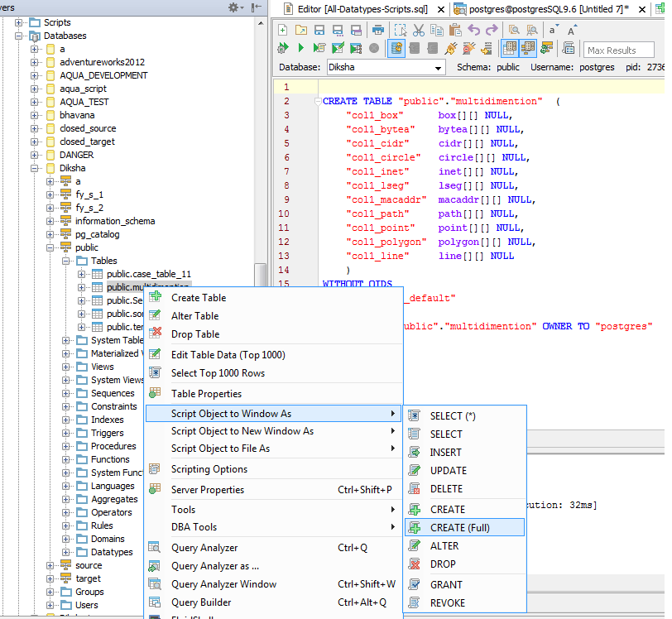The height and width of the screenshot is (619, 672).
Task: Open the Database dropdown showing Diksha
Action: tap(385, 67)
